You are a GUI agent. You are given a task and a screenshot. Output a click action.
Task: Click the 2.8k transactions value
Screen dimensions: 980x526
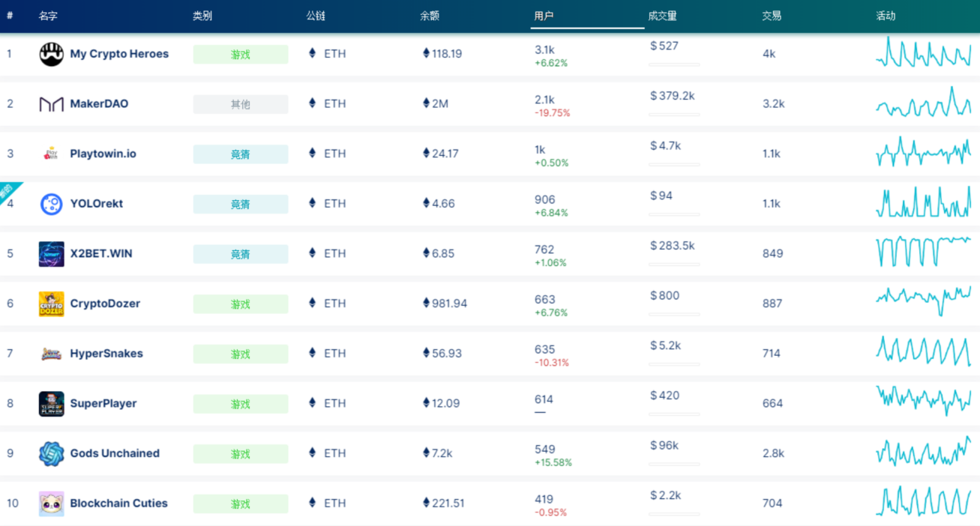774,453
